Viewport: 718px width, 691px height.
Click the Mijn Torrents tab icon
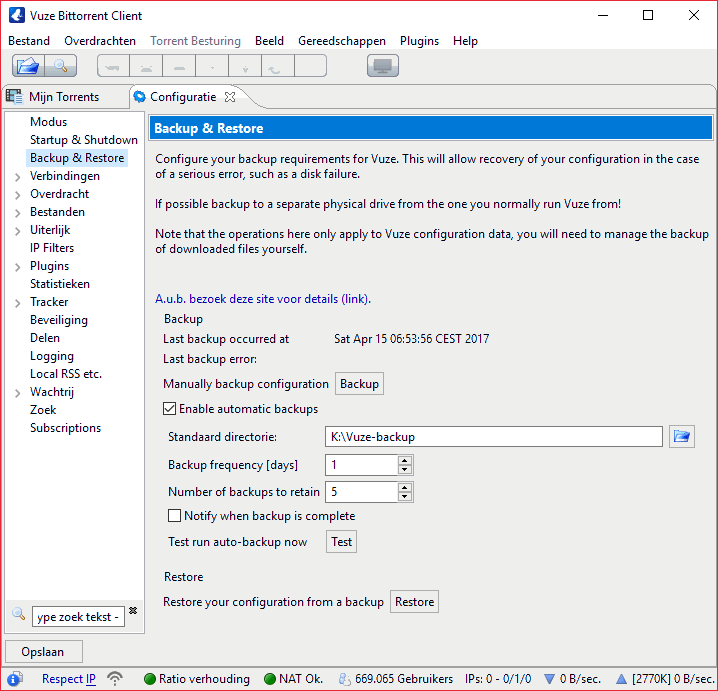(x=14, y=97)
